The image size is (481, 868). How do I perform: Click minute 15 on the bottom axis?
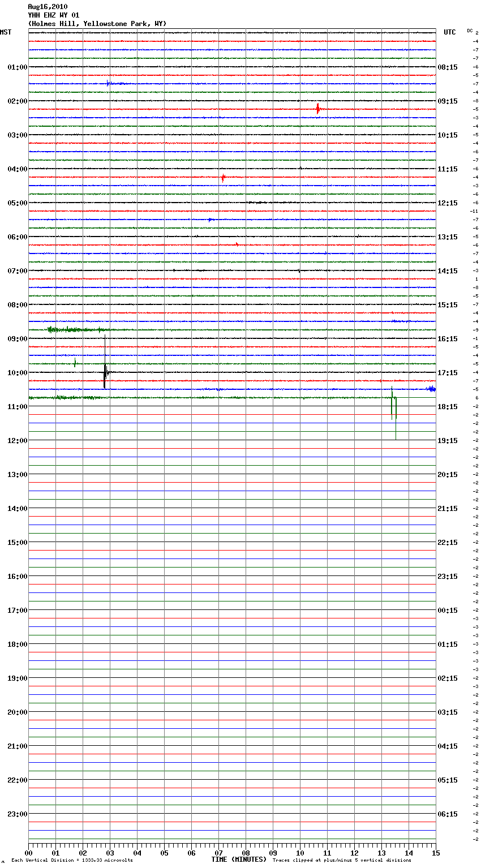click(x=436, y=853)
